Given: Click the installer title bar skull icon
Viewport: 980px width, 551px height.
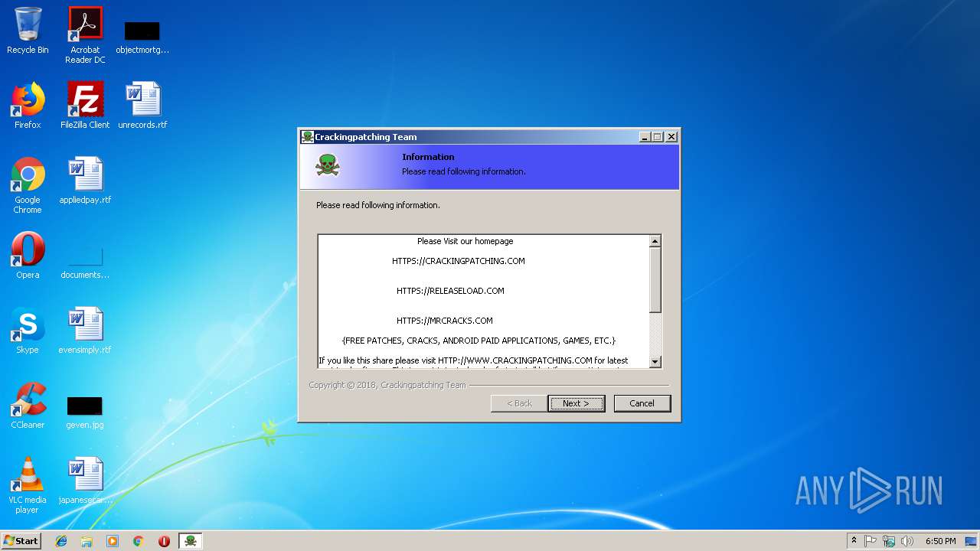Looking at the screenshot, I should [307, 137].
